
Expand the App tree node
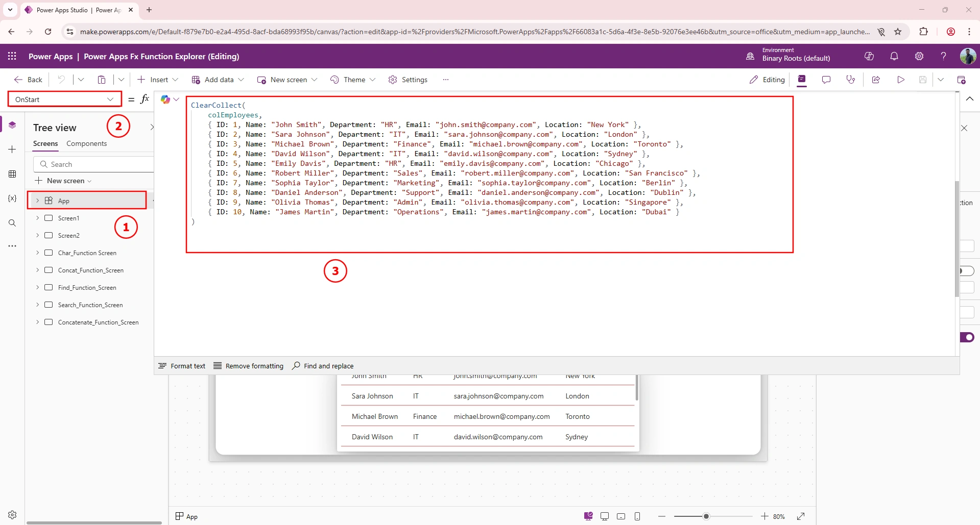[37, 201]
